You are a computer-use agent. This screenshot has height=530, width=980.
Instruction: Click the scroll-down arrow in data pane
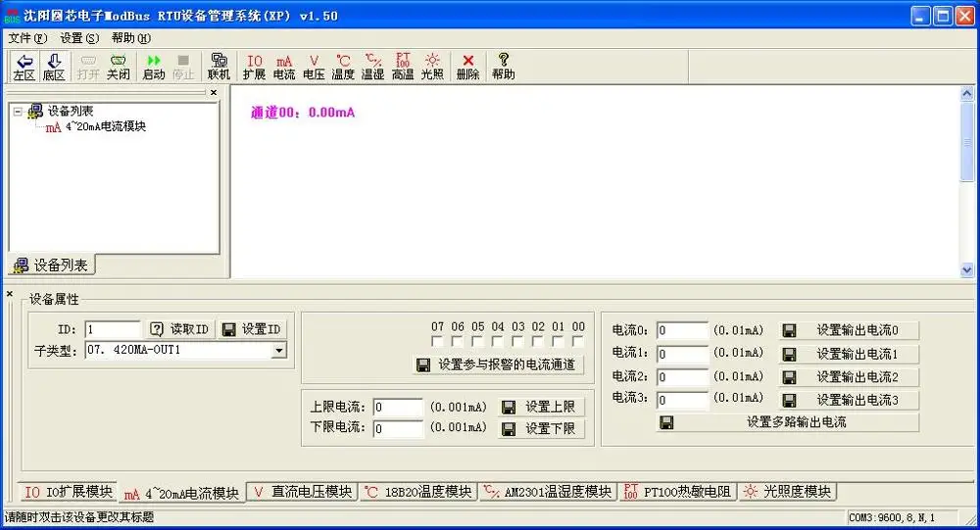click(967, 270)
